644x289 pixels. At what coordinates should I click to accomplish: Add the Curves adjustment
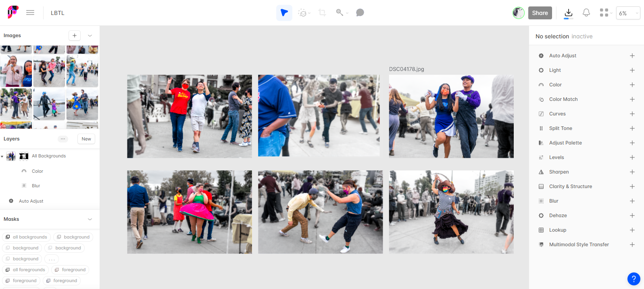(x=632, y=114)
